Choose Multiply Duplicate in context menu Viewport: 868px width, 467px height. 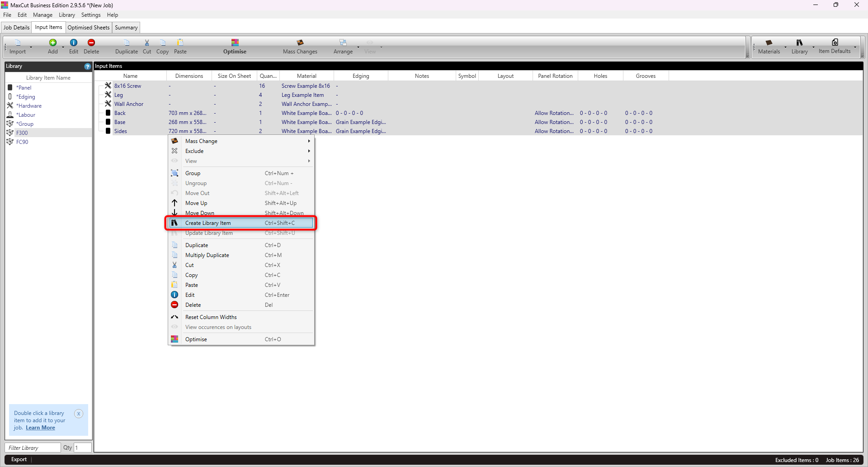241,255
